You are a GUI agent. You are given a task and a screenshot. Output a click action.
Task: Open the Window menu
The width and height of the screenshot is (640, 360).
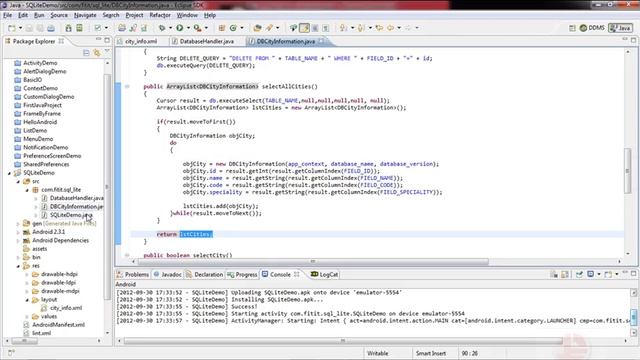click(187, 15)
